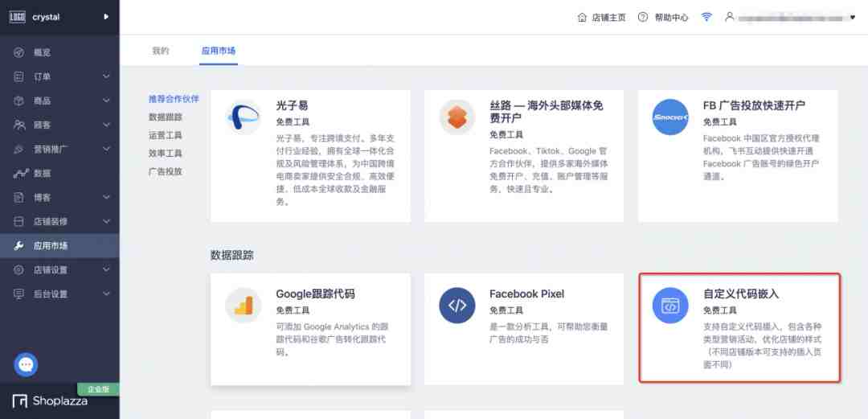This screenshot has width=868, height=419.
Task: Click the 店铺设置 settings gear icon
Action: (x=19, y=270)
